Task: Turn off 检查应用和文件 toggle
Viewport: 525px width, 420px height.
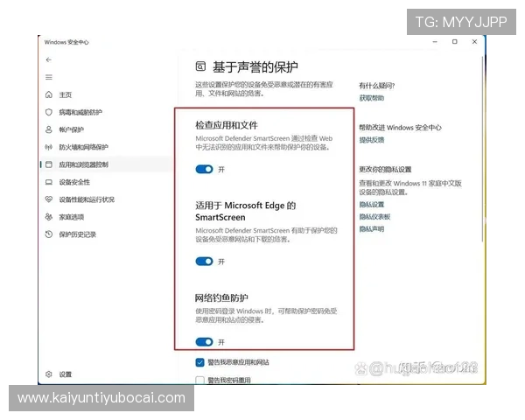Action: (204, 169)
